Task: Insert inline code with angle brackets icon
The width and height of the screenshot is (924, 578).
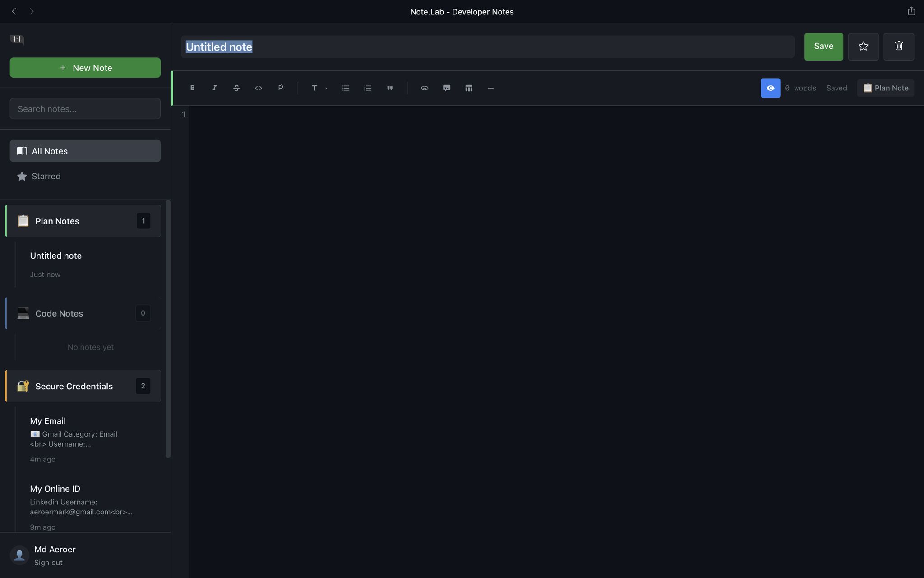Action: [259, 88]
